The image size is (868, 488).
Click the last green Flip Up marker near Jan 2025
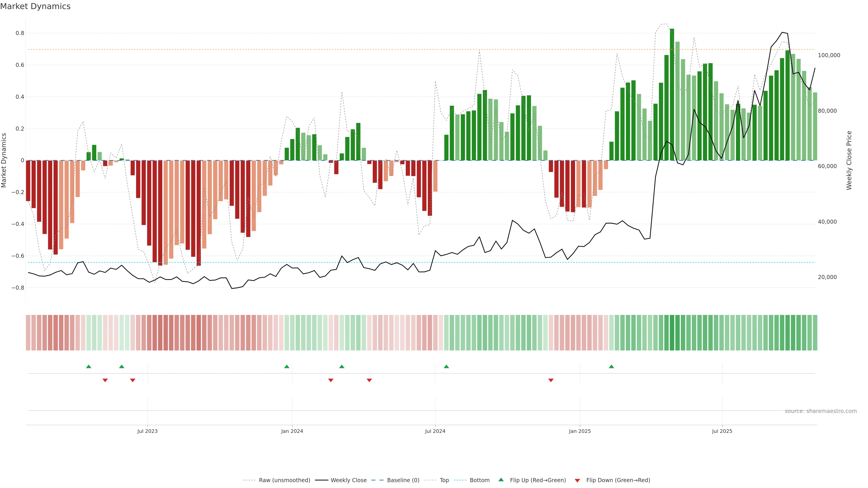point(611,366)
